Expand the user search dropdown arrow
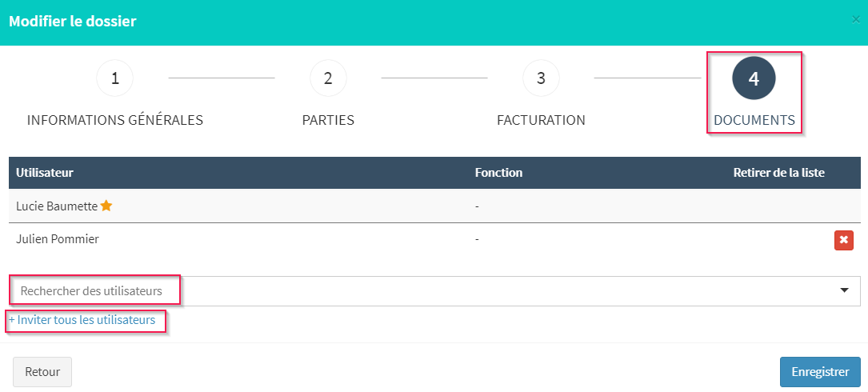Viewport: 868px width, 392px height. [845, 290]
